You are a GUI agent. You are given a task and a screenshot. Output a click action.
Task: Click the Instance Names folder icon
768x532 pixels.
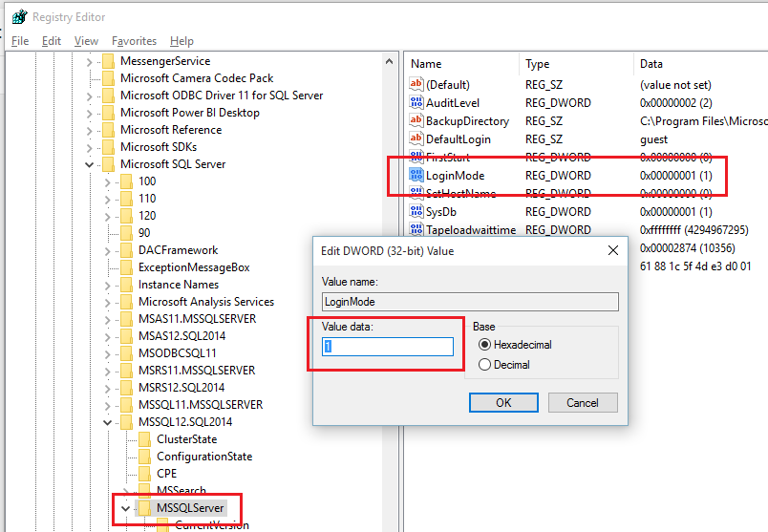click(126, 284)
